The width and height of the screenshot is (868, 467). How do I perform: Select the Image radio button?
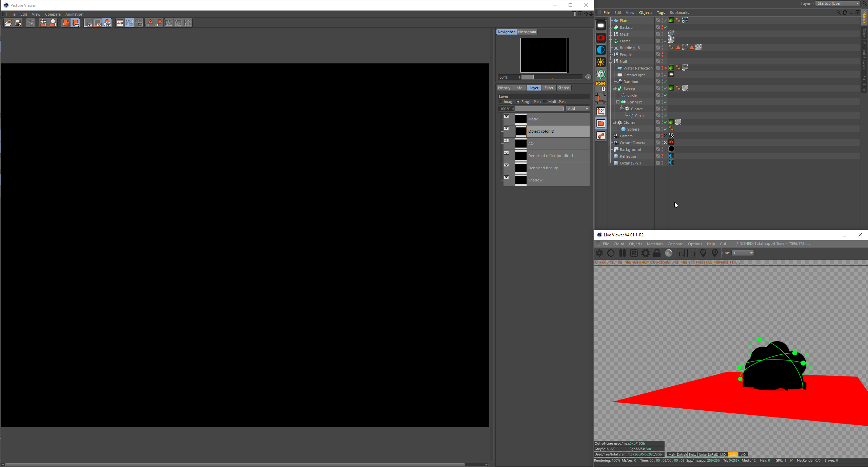[x=500, y=102]
